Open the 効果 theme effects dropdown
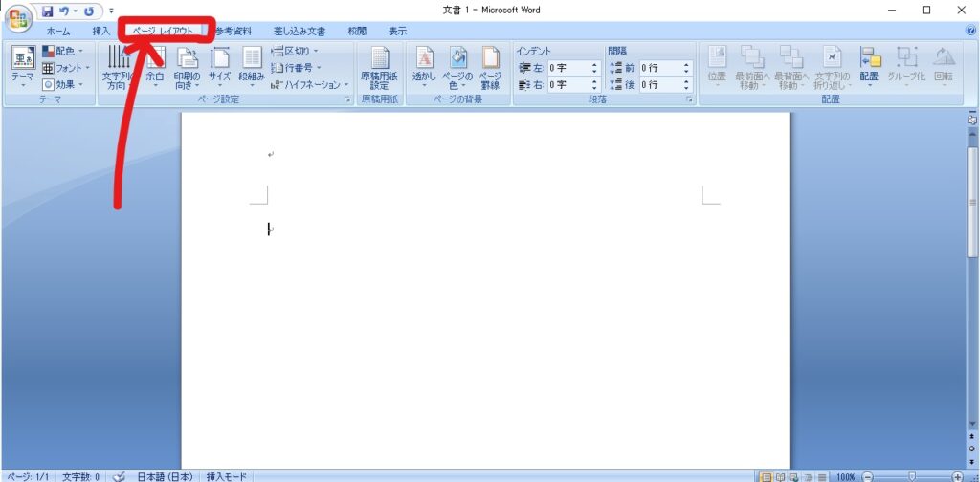The width and height of the screenshot is (980, 482). pyautogui.click(x=62, y=84)
